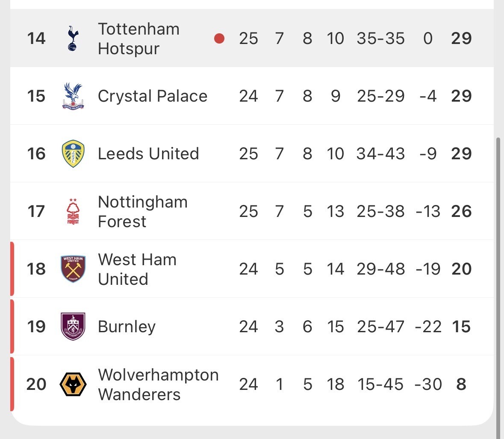Tap the red live dot beside Tottenham
Viewport: 504px width, 439px height.
219,39
